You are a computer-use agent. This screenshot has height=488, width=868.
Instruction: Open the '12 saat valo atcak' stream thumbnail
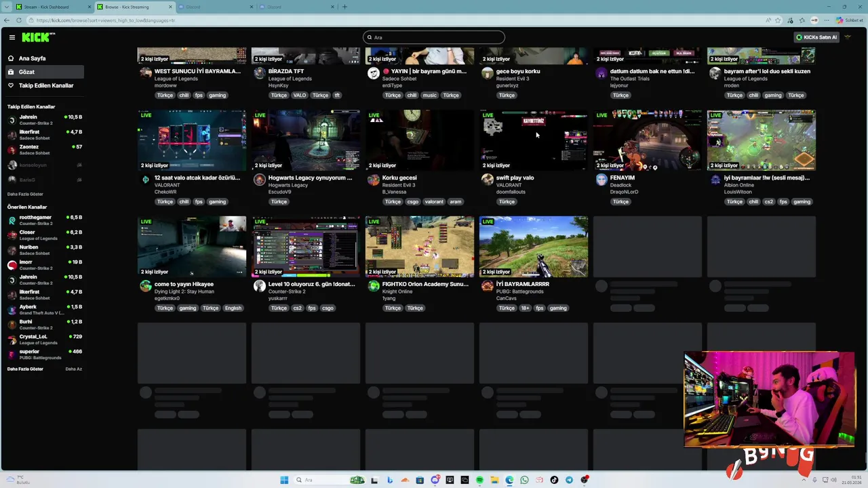(x=192, y=140)
